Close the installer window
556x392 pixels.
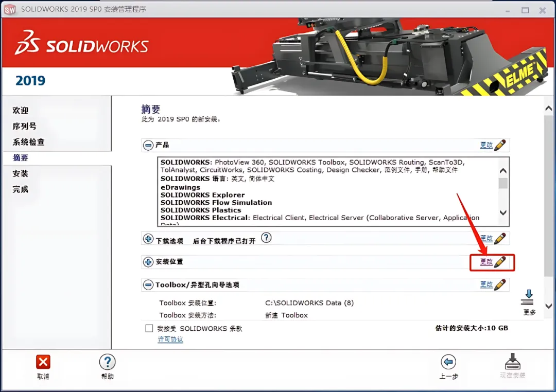(x=543, y=10)
